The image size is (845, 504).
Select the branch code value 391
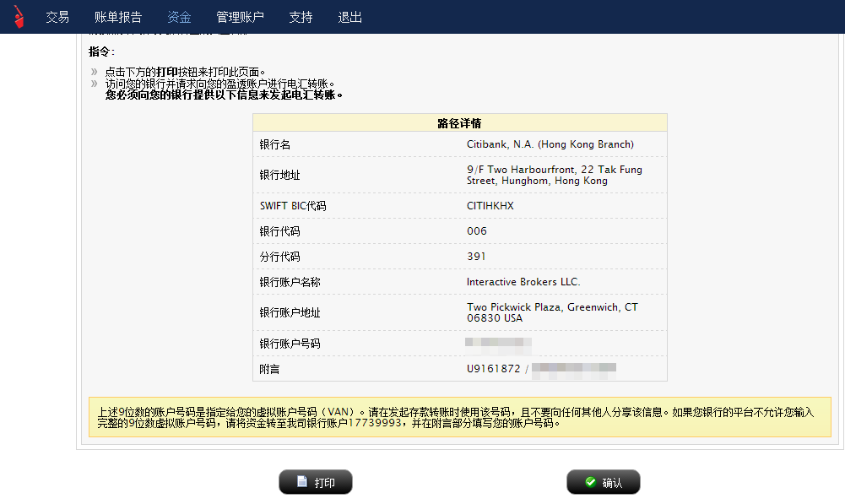[476, 256]
